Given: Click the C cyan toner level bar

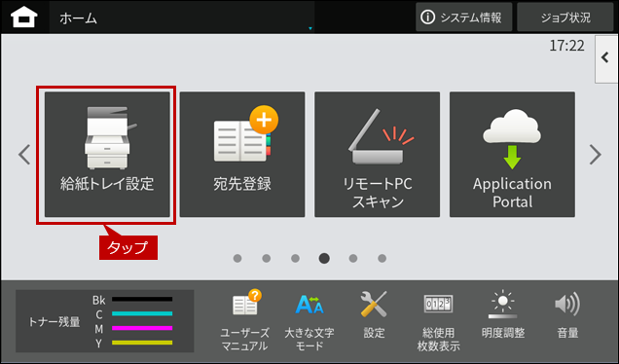Looking at the screenshot, I should pyautogui.click(x=142, y=313).
